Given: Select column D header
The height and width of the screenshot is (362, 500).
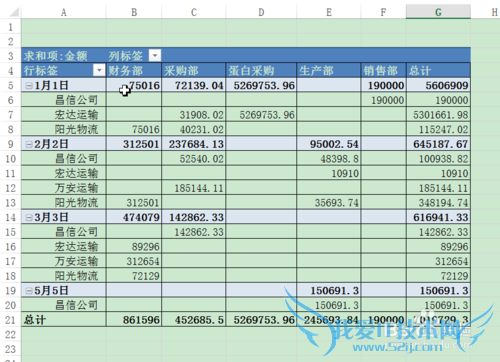Looking at the screenshot, I should coord(261,12).
